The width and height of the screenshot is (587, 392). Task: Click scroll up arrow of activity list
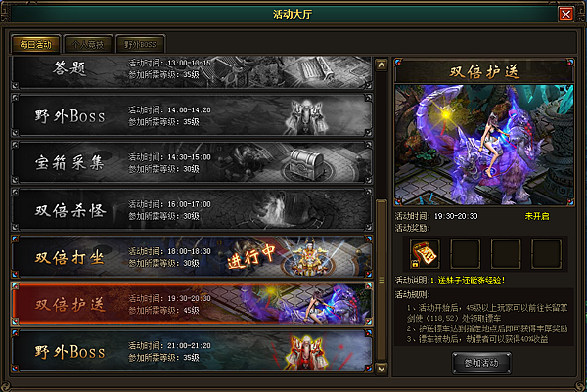pyautogui.click(x=382, y=65)
